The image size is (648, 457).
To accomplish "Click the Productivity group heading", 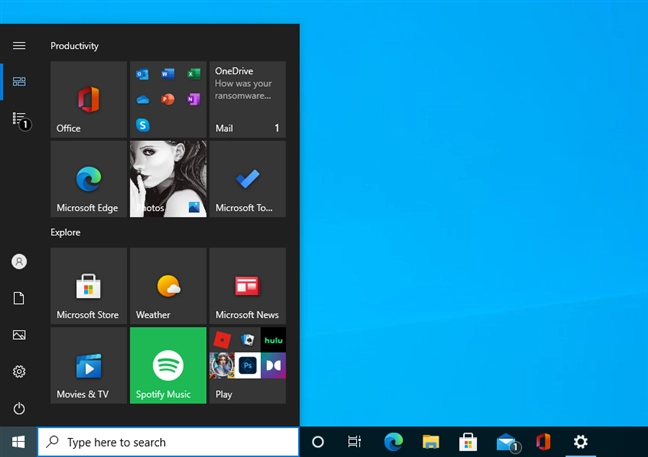I will point(74,46).
